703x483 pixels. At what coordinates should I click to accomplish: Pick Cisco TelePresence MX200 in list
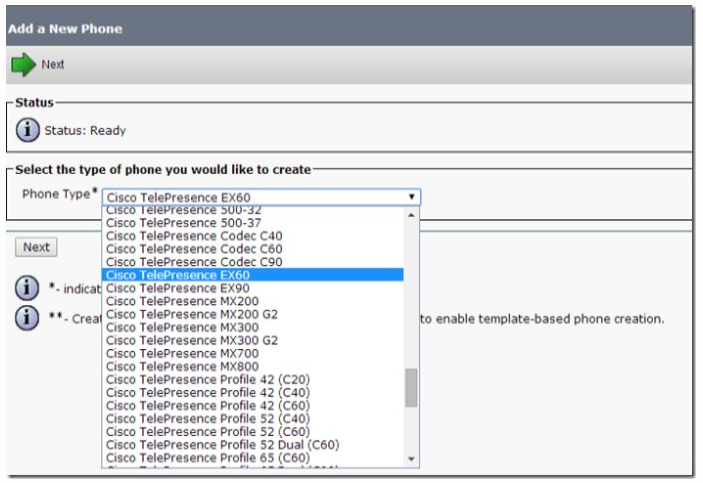coord(253,301)
